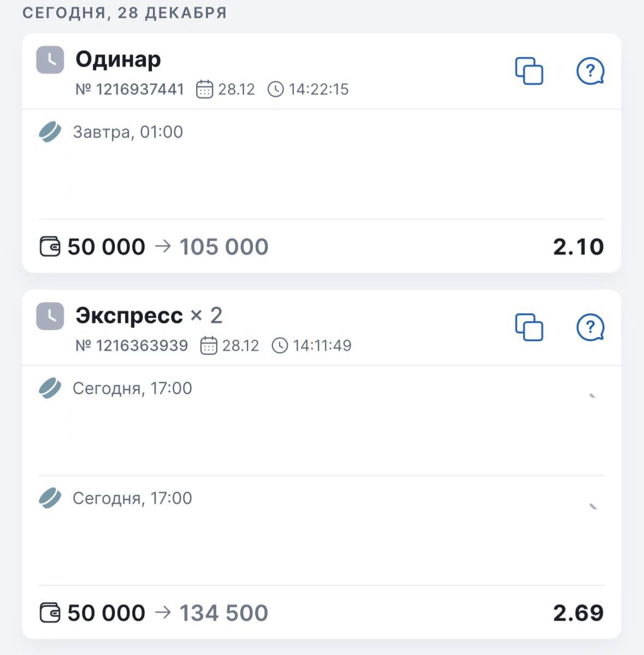Screen dimensions: 644x655
Task: Click the pending clock icon beside Экспресс
Action: click(50, 316)
